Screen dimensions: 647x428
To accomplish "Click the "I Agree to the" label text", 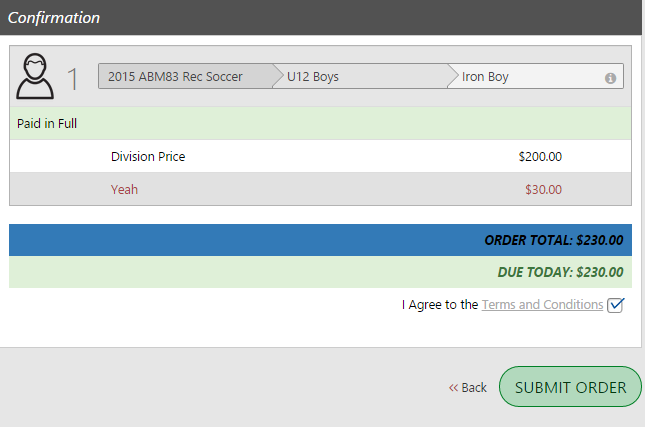I will tap(439, 305).
